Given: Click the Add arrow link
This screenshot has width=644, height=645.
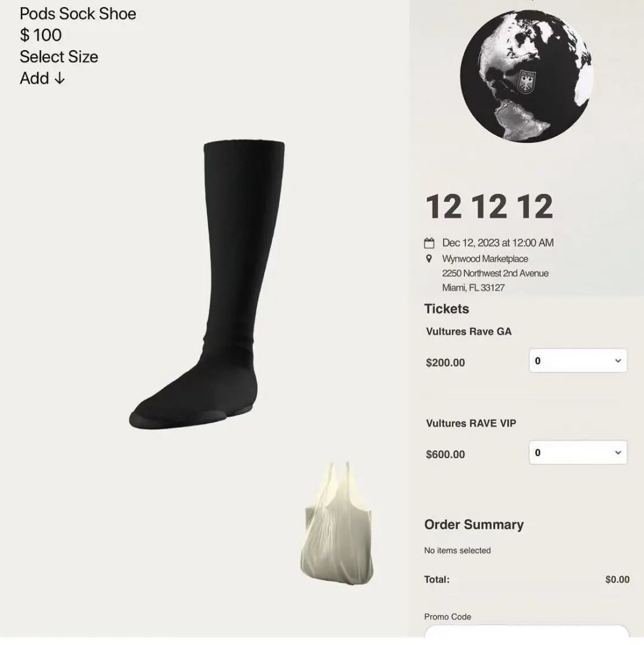Looking at the screenshot, I should pos(42,78).
